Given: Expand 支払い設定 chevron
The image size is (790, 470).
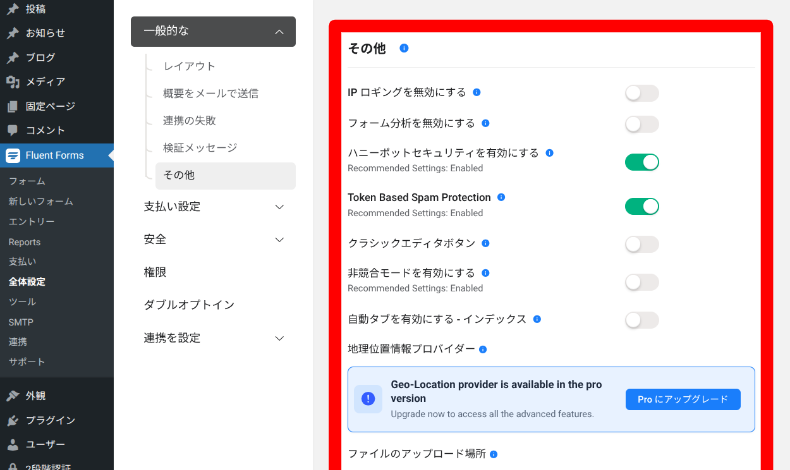Looking at the screenshot, I should click(280, 207).
